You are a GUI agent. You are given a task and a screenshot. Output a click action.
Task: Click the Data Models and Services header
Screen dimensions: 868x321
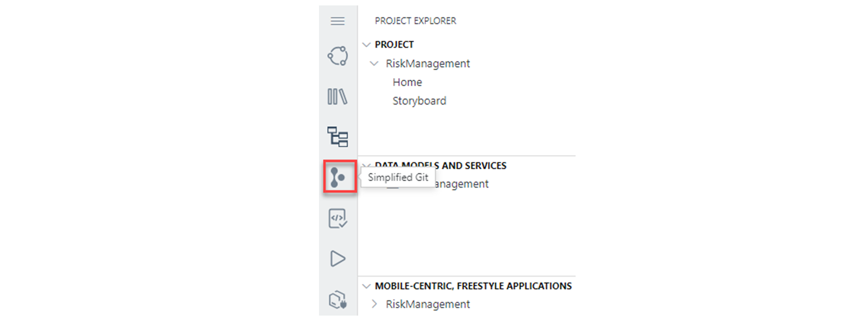pos(441,165)
